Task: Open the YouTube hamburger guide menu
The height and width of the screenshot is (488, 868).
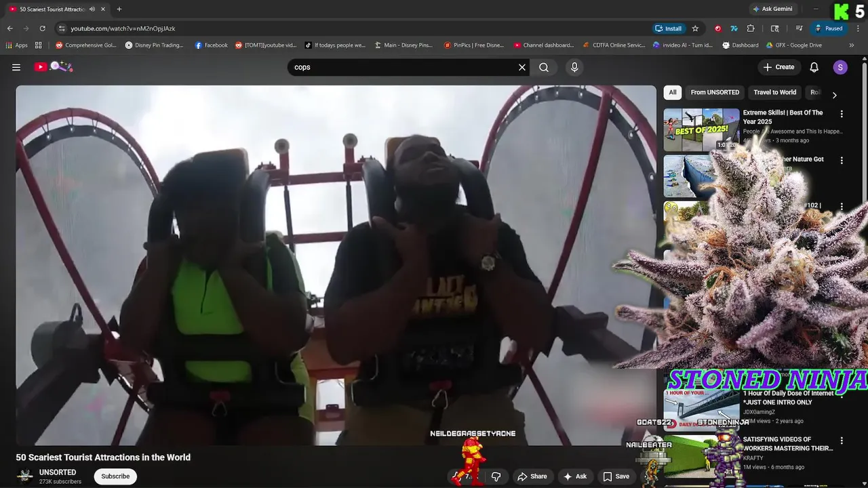Action: (x=16, y=67)
